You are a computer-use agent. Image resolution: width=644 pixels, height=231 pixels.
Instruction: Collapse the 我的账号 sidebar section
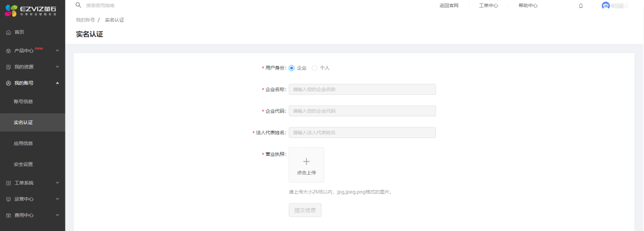point(57,83)
